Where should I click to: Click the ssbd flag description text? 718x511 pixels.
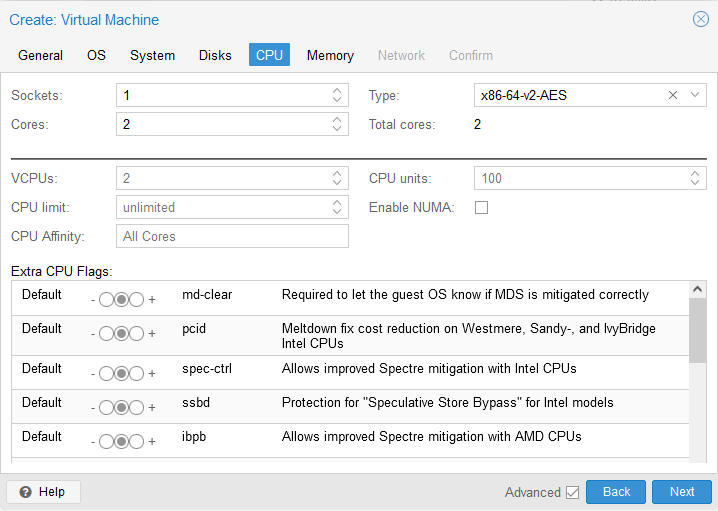tap(447, 402)
